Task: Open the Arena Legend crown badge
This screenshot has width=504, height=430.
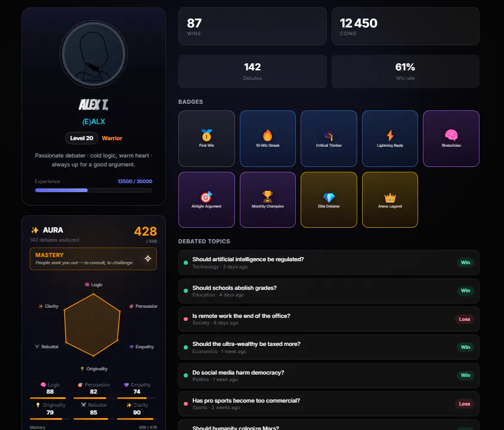Action: click(390, 200)
